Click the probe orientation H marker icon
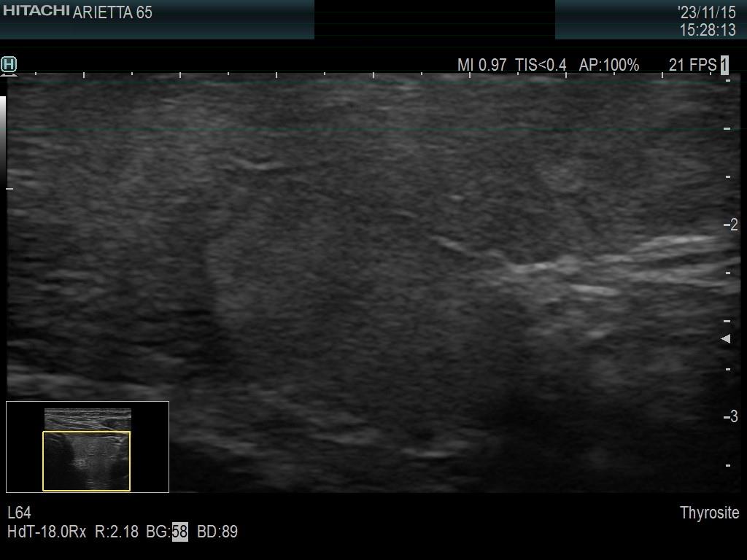The image size is (747, 560). tap(9, 65)
